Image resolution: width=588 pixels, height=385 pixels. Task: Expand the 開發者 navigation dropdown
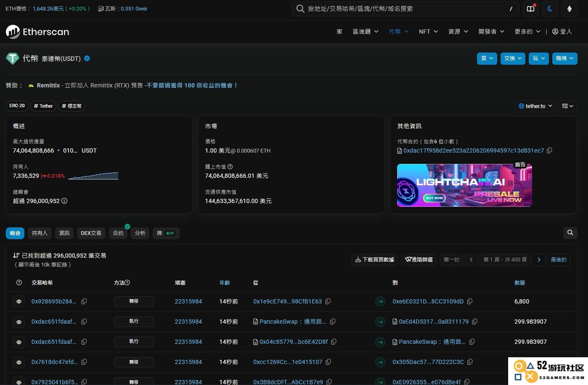(491, 32)
